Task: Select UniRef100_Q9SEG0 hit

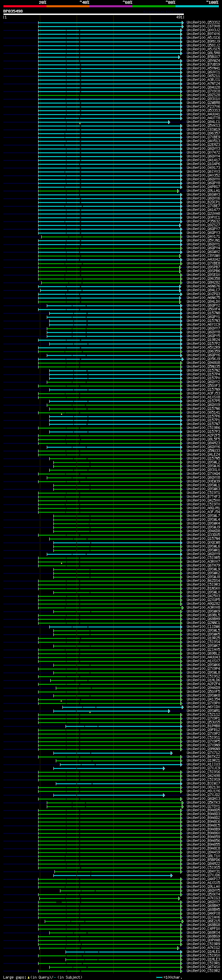Action: click(x=203, y=275)
